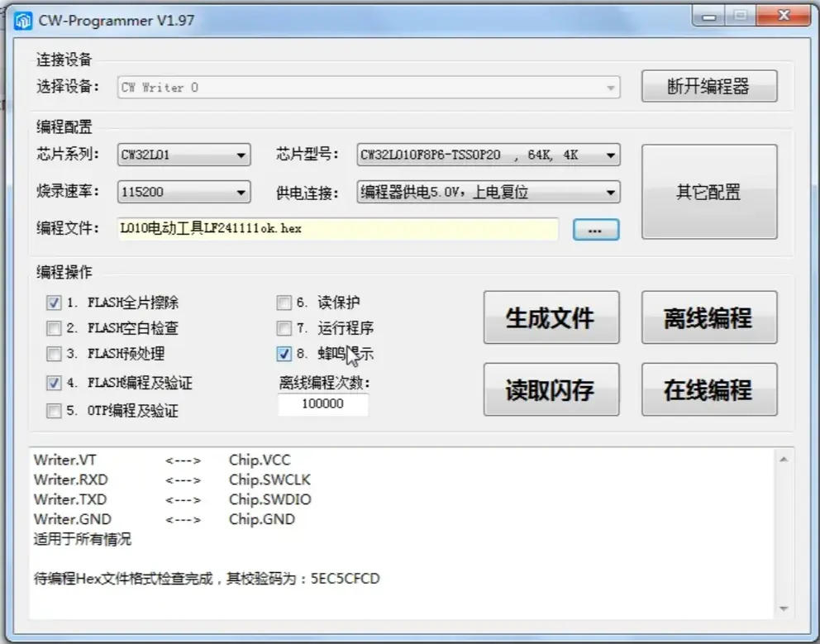The width and height of the screenshot is (820, 644).
Task: Expand the 芯片系列 CW32L01 dropdown
Action: click(x=184, y=155)
